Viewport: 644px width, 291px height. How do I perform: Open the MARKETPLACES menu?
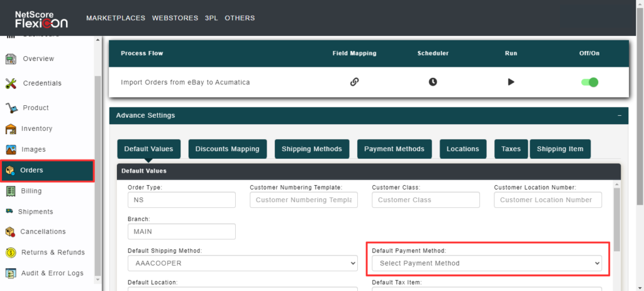coord(116,18)
